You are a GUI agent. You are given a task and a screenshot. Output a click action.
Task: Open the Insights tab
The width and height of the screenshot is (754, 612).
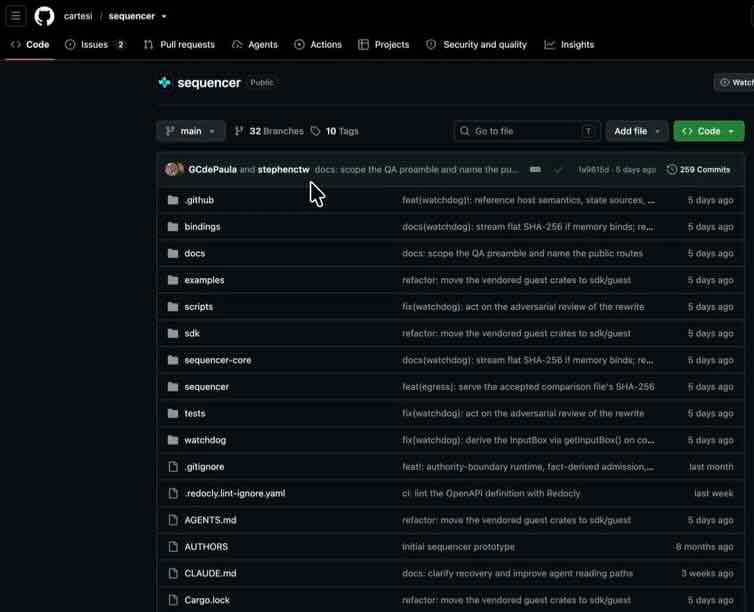coord(569,45)
